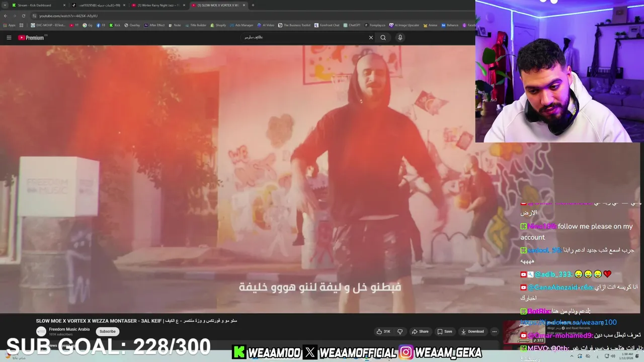Open the more actions three-dot menu
The image size is (644, 362).
pyautogui.click(x=494, y=331)
